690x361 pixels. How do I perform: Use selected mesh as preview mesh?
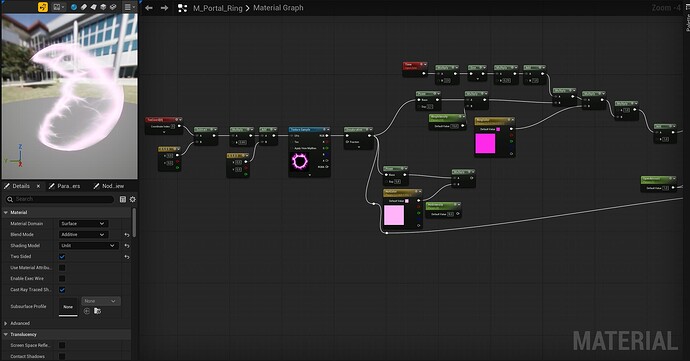113,7
